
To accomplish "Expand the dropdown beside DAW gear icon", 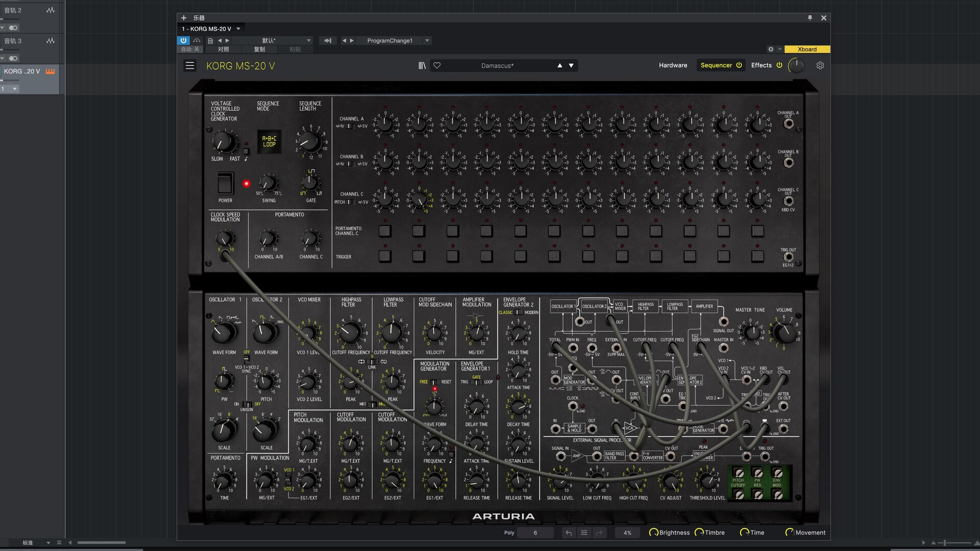I will click(x=779, y=49).
